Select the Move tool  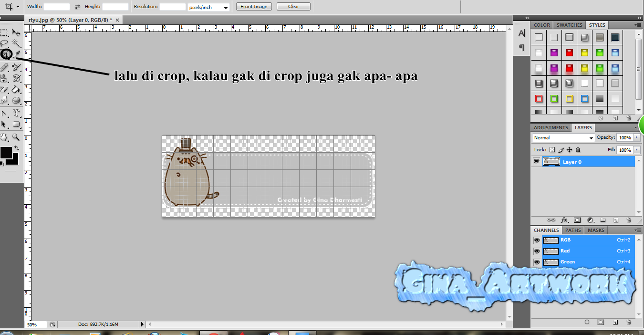click(16, 32)
